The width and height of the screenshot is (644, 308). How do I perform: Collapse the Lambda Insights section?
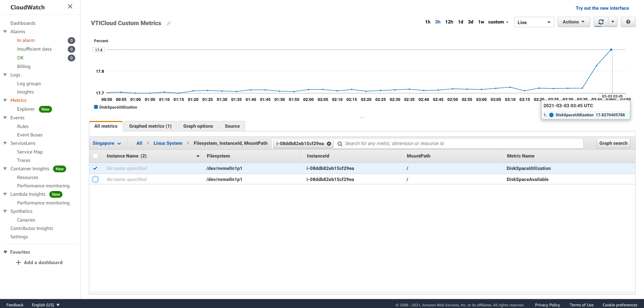[5, 194]
